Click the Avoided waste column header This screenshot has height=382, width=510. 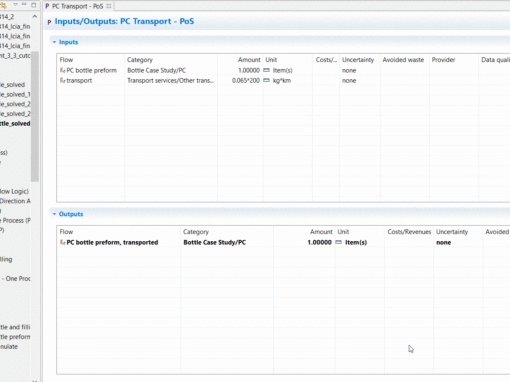point(403,60)
